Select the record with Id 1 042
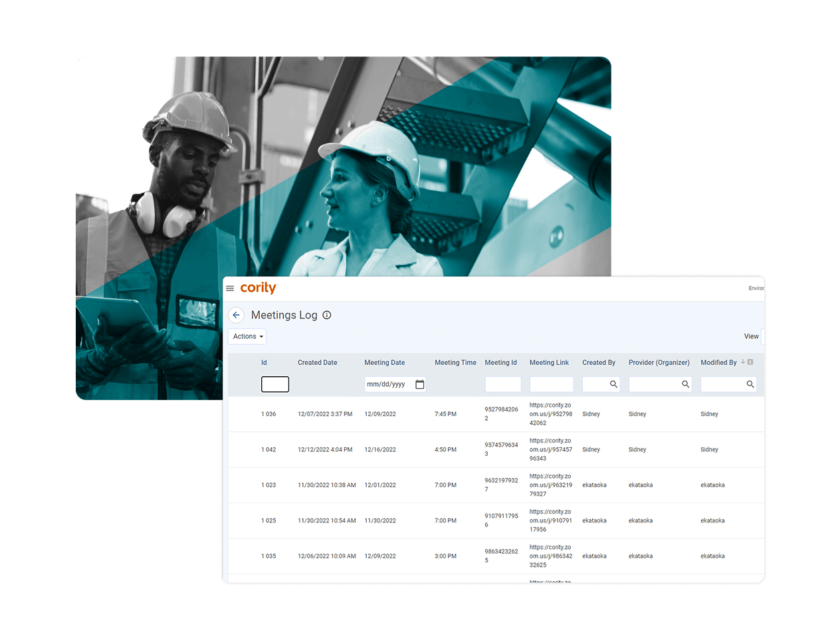 point(268,450)
